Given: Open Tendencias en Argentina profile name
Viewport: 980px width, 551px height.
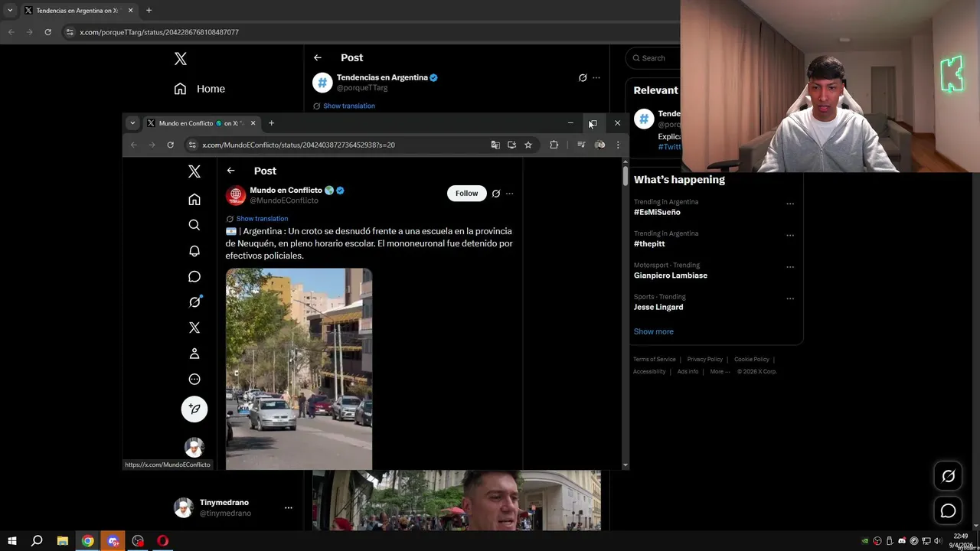Looking at the screenshot, I should coord(382,77).
